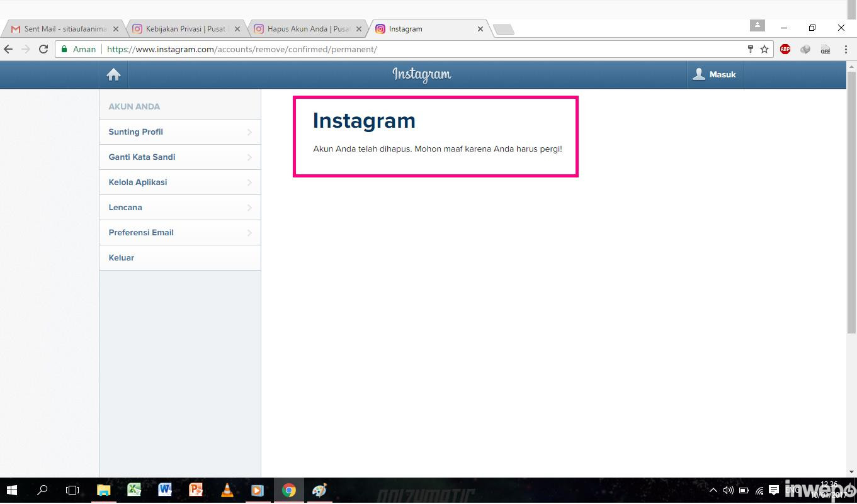Expand the Kelola Aplikasi chevron
Screen dimensions: 857x504
[x=249, y=182]
